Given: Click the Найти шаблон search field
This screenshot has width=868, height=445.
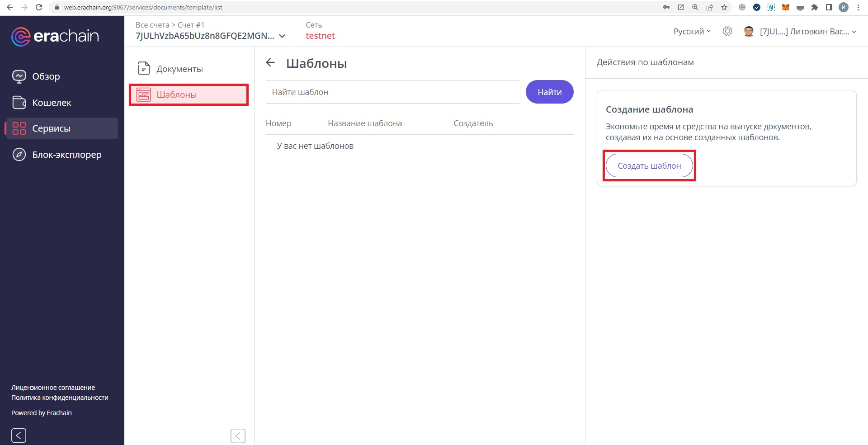Looking at the screenshot, I should (x=392, y=92).
